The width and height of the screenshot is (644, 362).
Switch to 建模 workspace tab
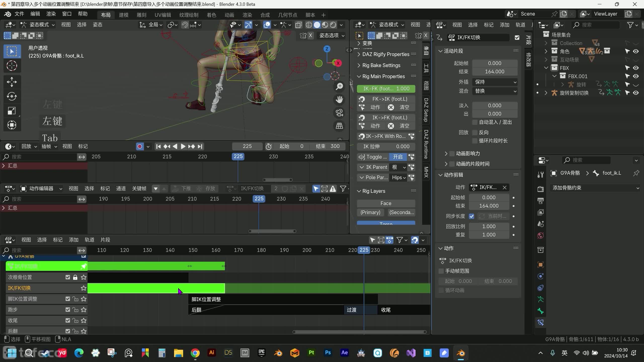click(x=124, y=15)
